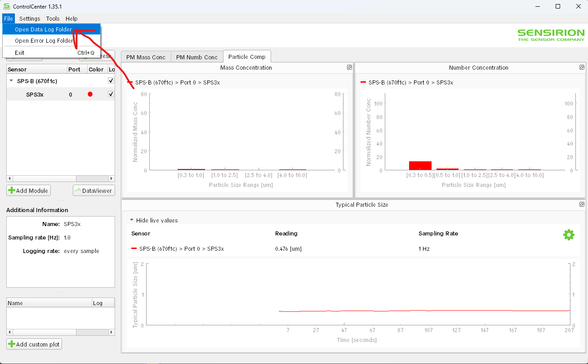
Task: Click the Add Module button
Action: click(x=28, y=191)
